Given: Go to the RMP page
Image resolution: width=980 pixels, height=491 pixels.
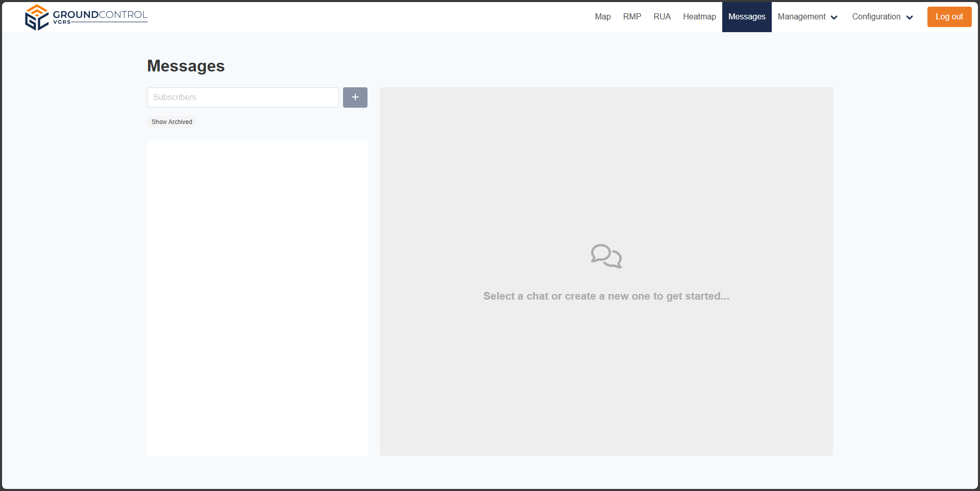Looking at the screenshot, I should (632, 17).
